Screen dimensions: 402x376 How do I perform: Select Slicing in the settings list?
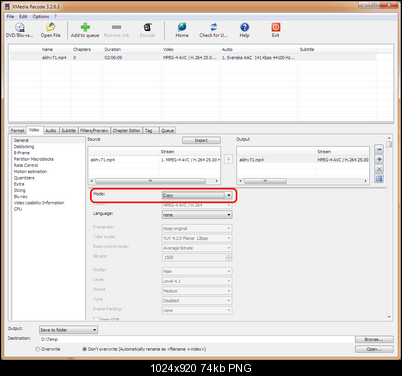pyautogui.click(x=20, y=190)
